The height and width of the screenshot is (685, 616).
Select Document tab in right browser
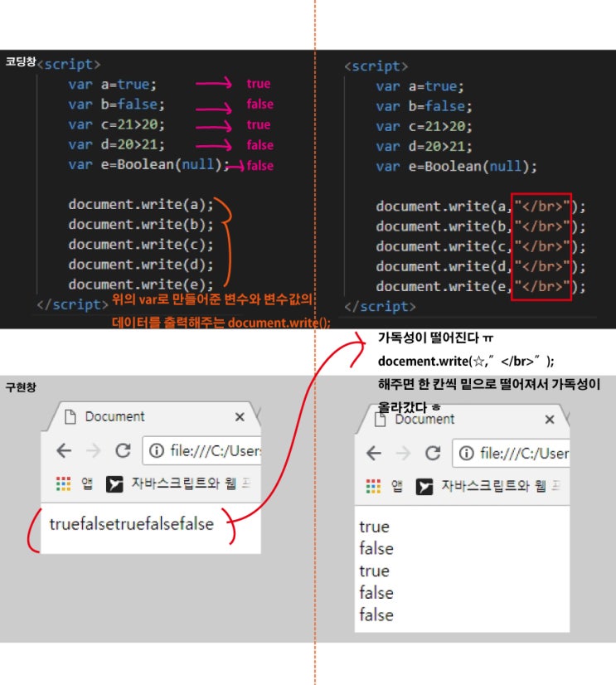click(463, 419)
